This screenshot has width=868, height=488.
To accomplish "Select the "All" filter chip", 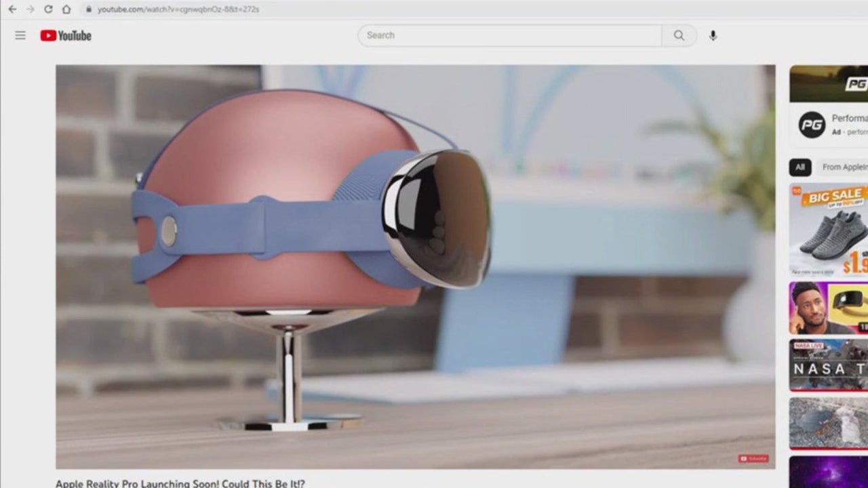I will tap(800, 167).
